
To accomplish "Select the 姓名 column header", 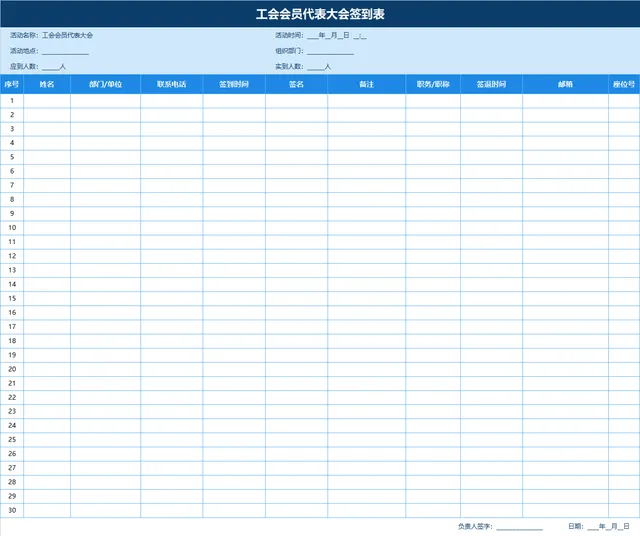I will tap(47, 85).
